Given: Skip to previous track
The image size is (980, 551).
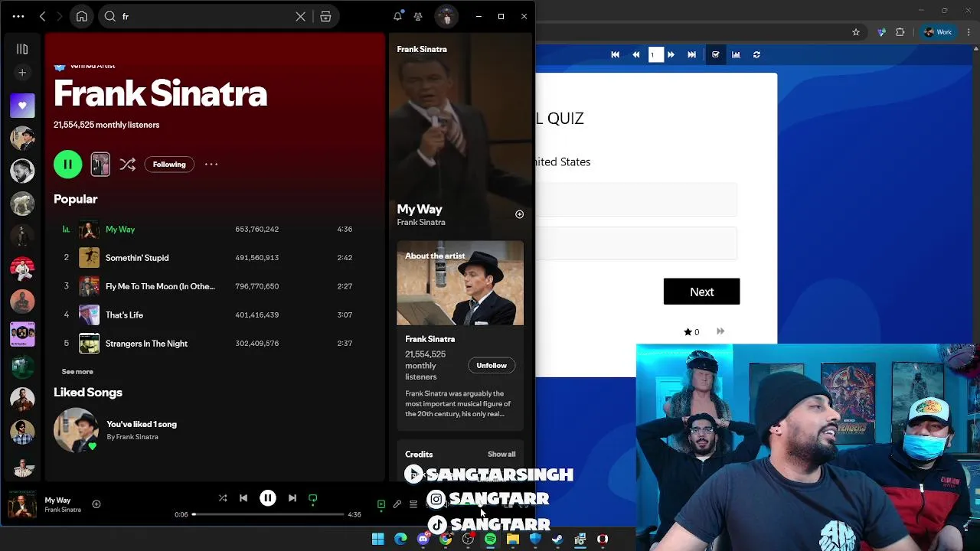Looking at the screenshot, I should (243, 498).
